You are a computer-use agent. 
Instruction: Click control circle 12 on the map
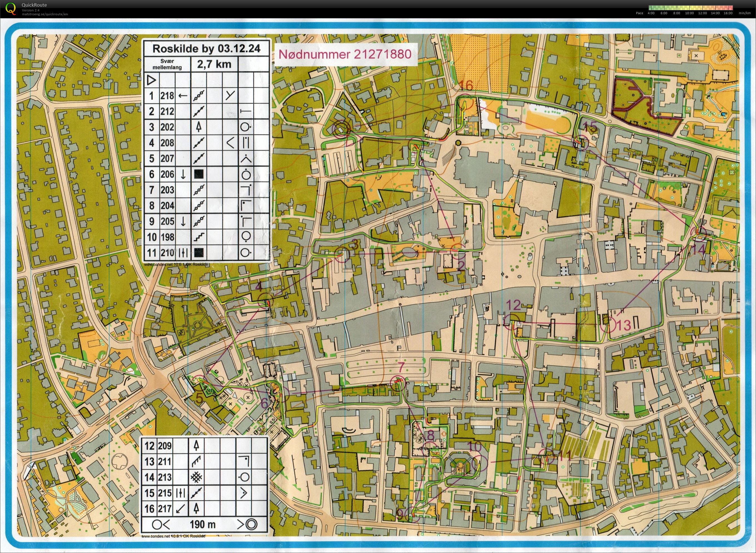click(512, 322)
